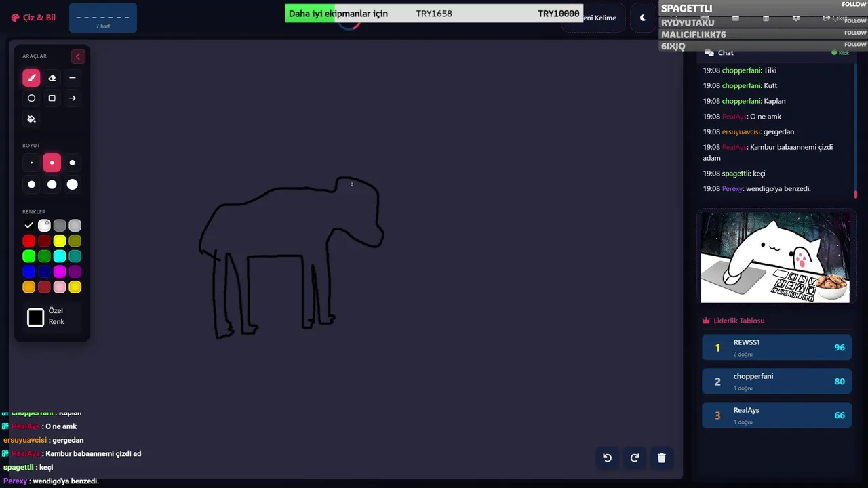This screenshot has width=868, height=488.
Task: Pick the dark gray color swatch
Action: [60, 226]
